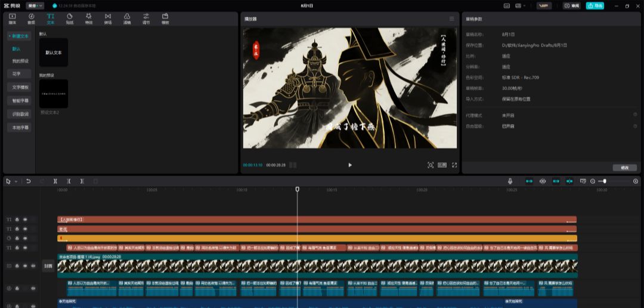Open the player panel hamburger menu

point(452,19)
